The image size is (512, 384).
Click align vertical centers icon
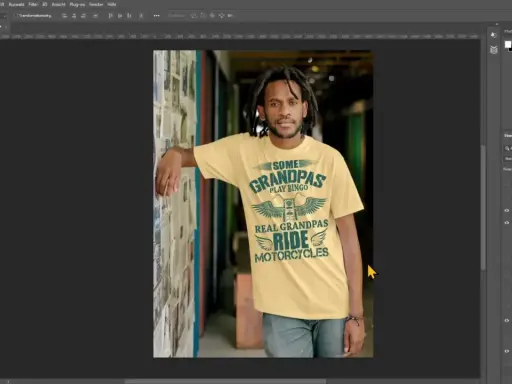click(x=120, y=16)
